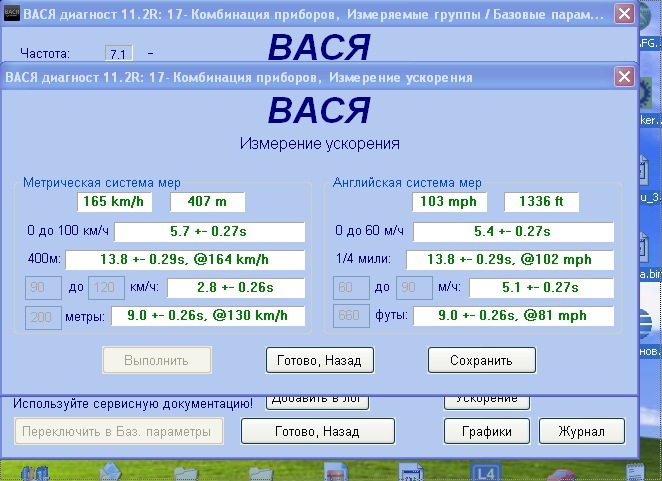
Task: Focus the 60 m/ч start speed field
Action: click(351, 288)
